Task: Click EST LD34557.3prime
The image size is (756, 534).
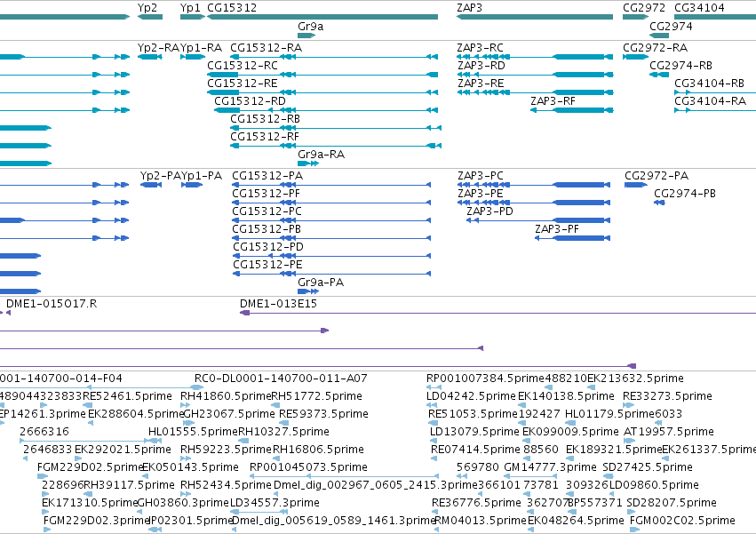Action: pos(275,504)
